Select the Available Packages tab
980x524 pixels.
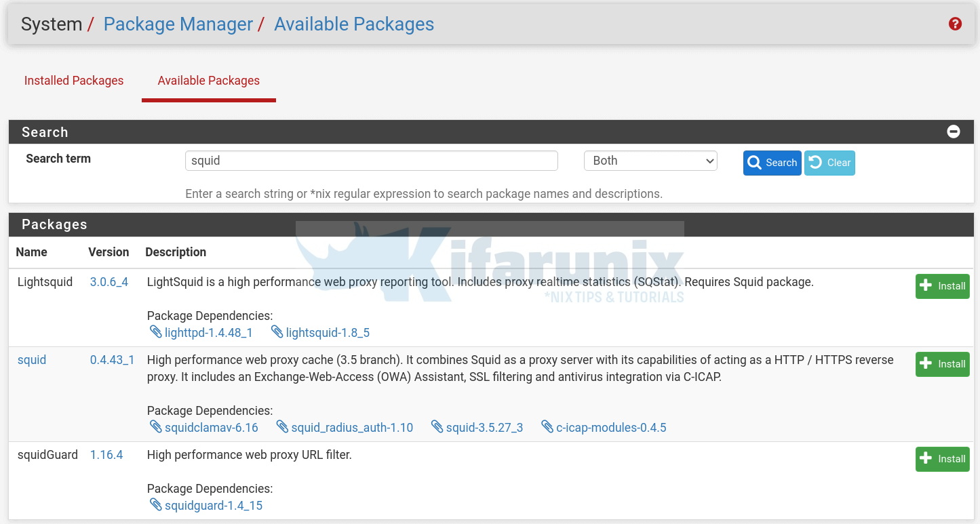(208, 80)
